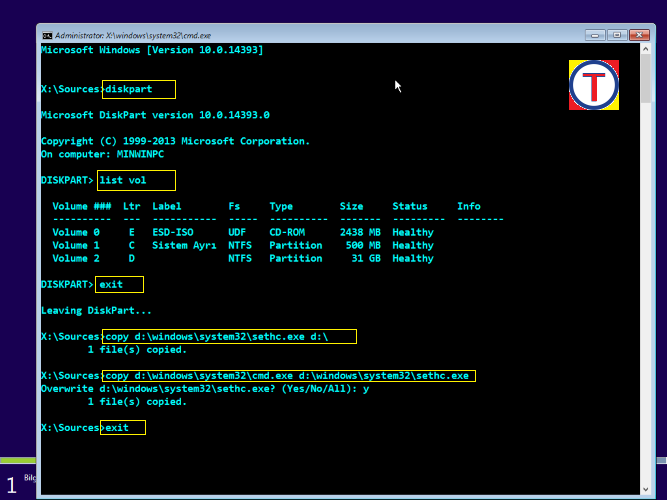The width and height of the screenshot is (667, 500).
Task: Click the 'Leaving DiskPart...' line
Action: [96, 311]
